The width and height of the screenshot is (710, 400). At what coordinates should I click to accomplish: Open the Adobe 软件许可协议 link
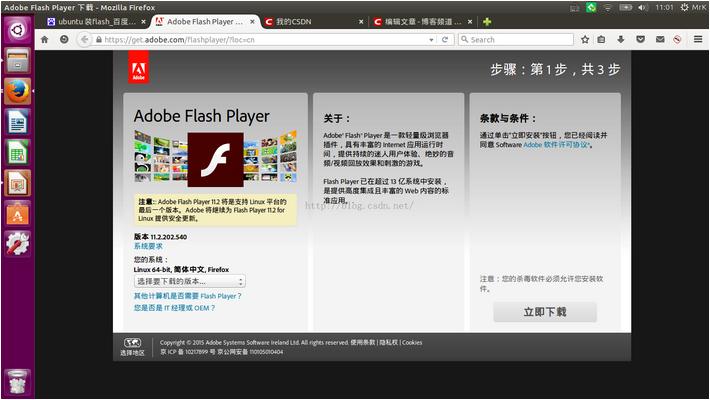tap(556, 145)
